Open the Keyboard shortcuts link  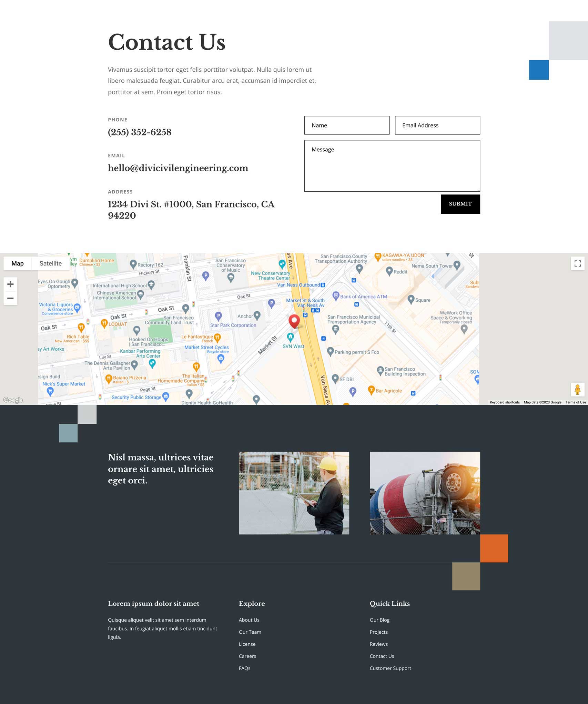click(x=505, y=402)
